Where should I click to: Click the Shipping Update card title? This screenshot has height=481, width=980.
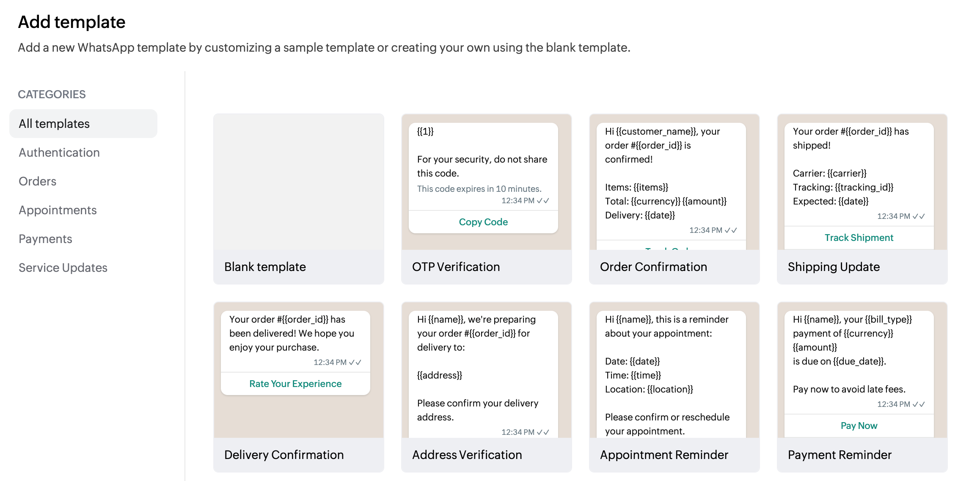pos(834,267)
